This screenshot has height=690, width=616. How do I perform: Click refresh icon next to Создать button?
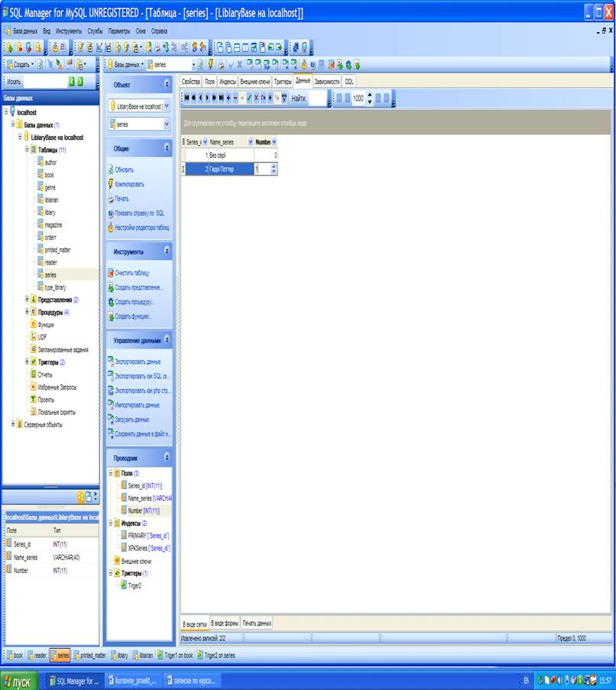point(40,65)
